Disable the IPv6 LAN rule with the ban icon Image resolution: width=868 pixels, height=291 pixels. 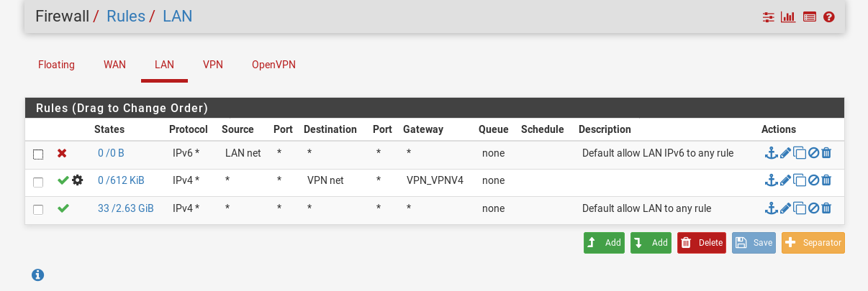[x=813, y=153]
